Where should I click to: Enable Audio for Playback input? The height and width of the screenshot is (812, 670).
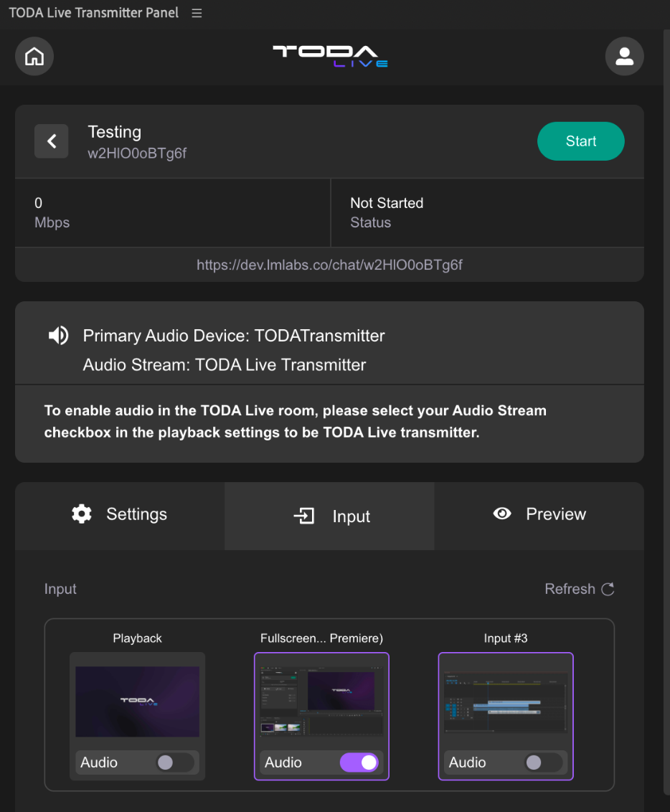pos(175,763)
